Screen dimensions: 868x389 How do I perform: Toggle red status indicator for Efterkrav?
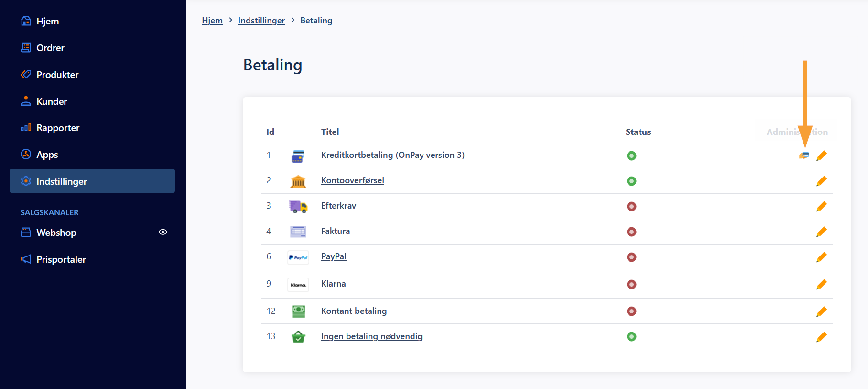[x=631, y=206]
